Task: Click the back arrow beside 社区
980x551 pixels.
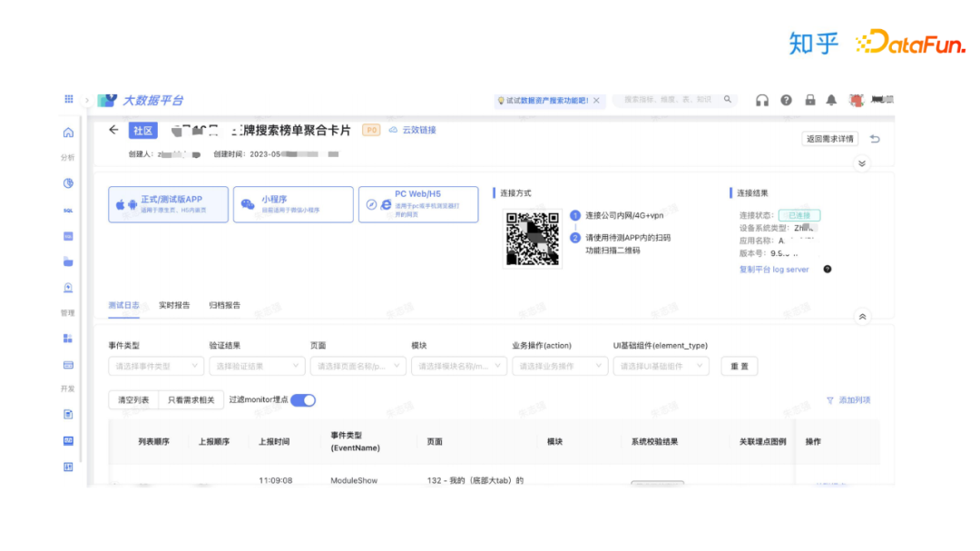Action: [113, 130]
